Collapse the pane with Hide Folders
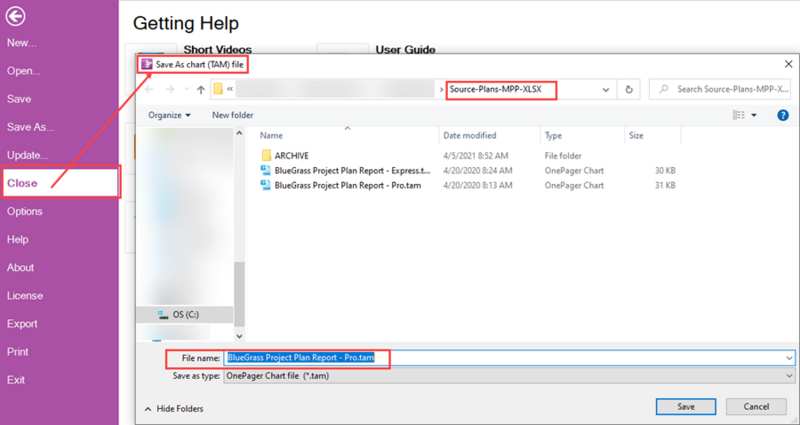 [174, 409]
